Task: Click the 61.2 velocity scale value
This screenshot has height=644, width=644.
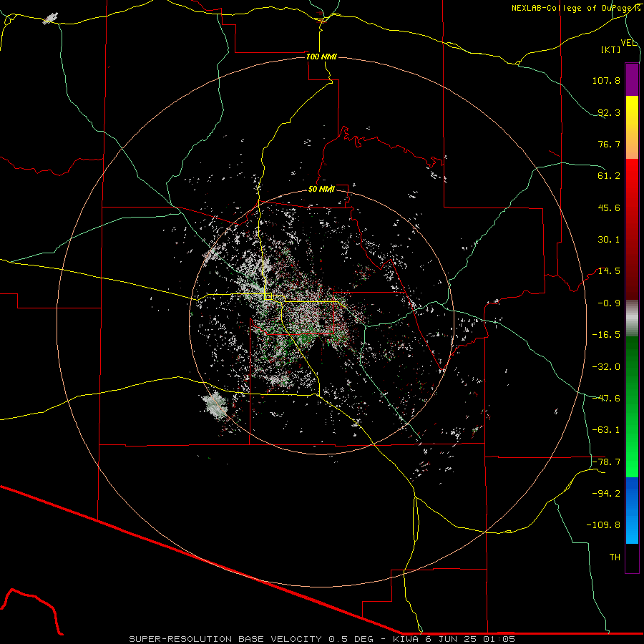Action: tap(609, 176)
